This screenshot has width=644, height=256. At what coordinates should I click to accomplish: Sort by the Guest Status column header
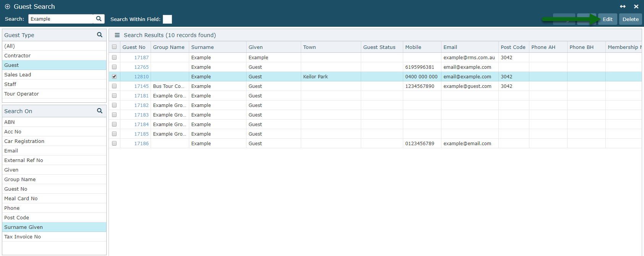382,47
